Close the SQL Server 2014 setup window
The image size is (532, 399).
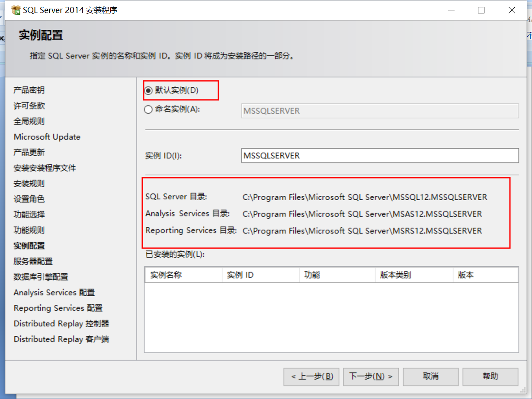(x=512, y=10)
